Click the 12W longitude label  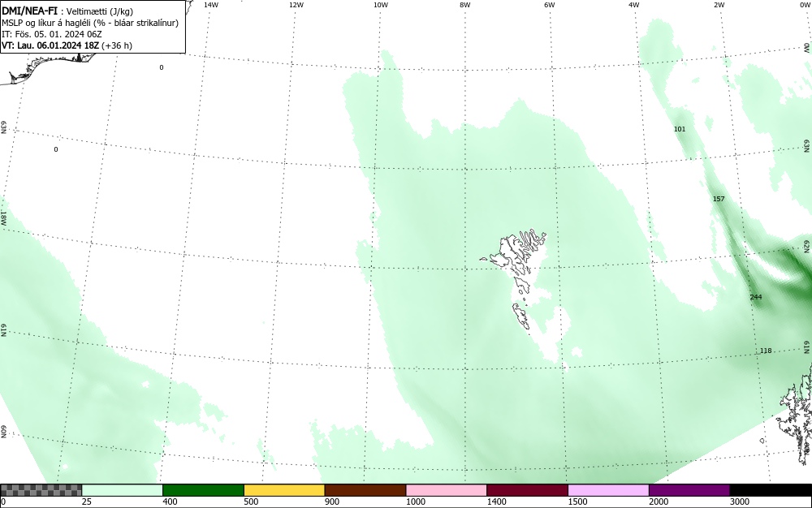pyautogui.click(x=296, y=5)
